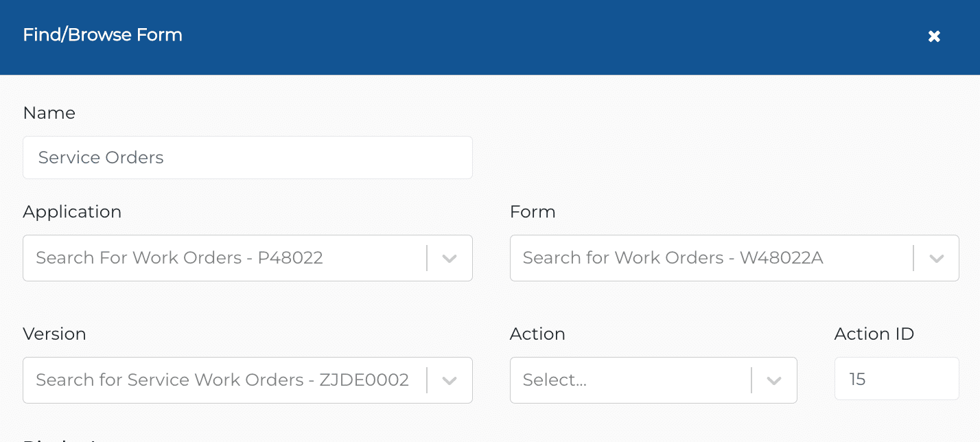Screen dimensions: 980x442
Task: Select the 'Search For Work Orders - P48022' value
Action: pyautogui.click(x=179, y=258)
